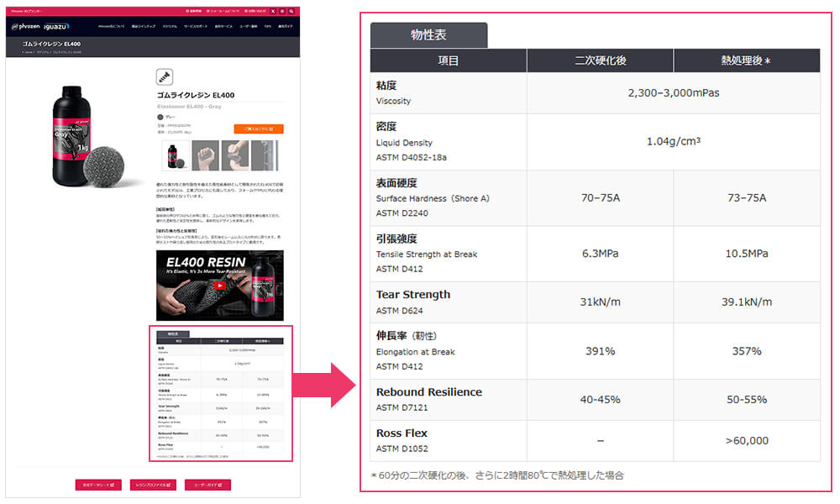This screenshot has width=840, height=504.
Task: Click the 熱処理後 column header
Action: (x=746, y=60)
